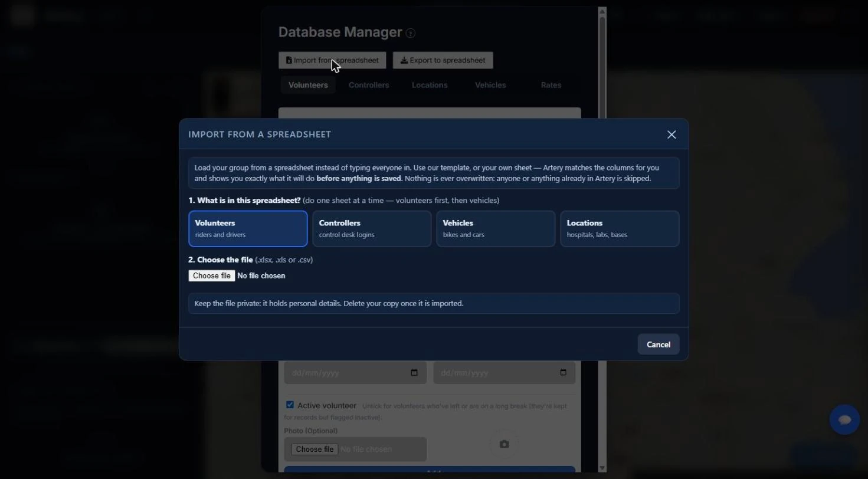Switch to the Controllers tab
Screen dimensions: 868x479
coord(369,85)
